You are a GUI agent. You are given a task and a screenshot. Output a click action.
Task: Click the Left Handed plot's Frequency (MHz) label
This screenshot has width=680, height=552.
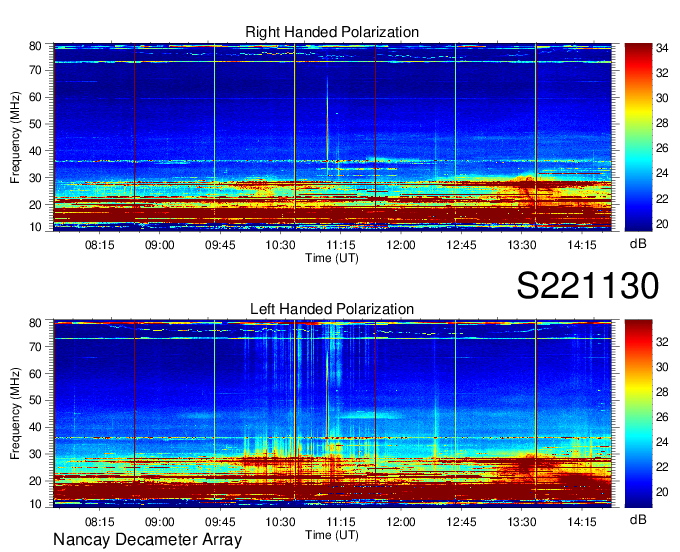pyautogui.click(x=15, y=414)
